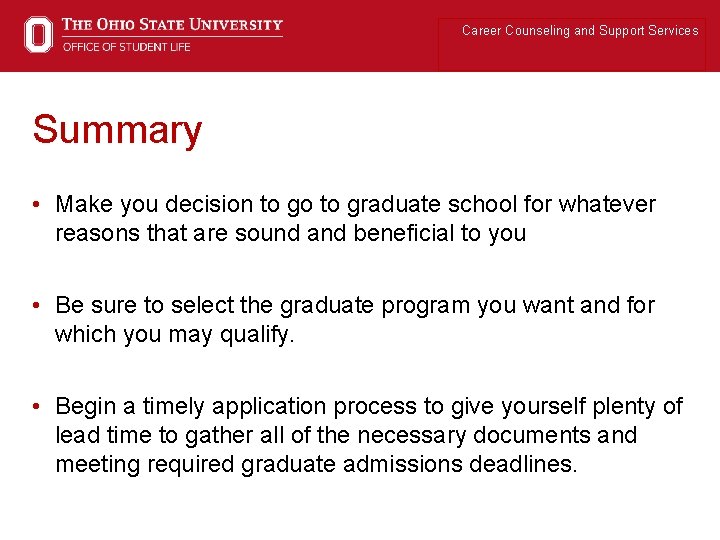Click the first bullet point marker
The width and height of the screenshot is (720, 540).
pyautogui.click(x=36, y=206)
